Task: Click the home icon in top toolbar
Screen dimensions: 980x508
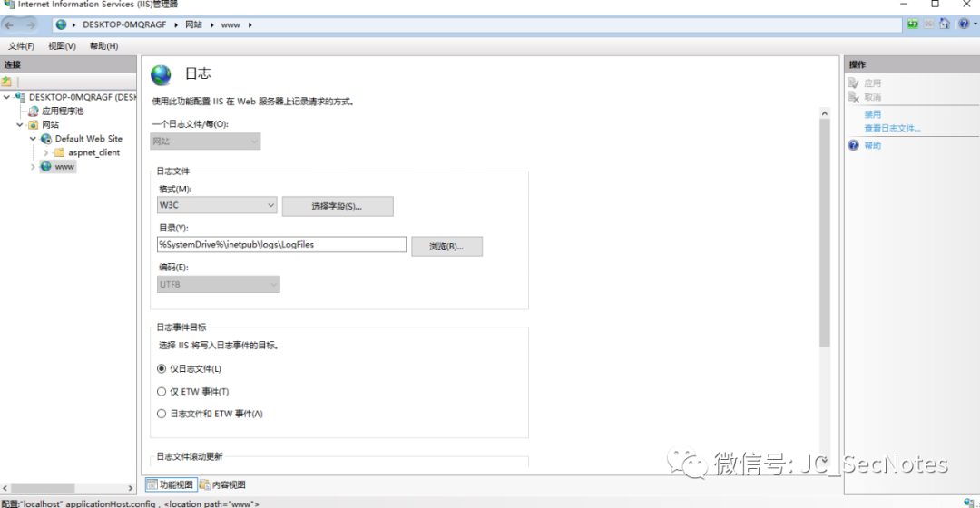Action: click(945, 24)
